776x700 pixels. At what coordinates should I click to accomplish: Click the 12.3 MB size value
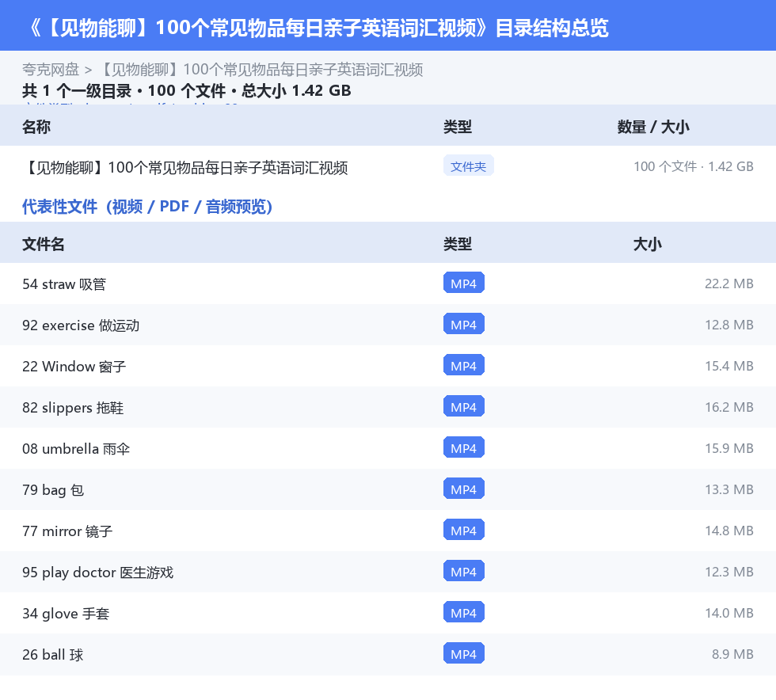(x=729, y=571)
